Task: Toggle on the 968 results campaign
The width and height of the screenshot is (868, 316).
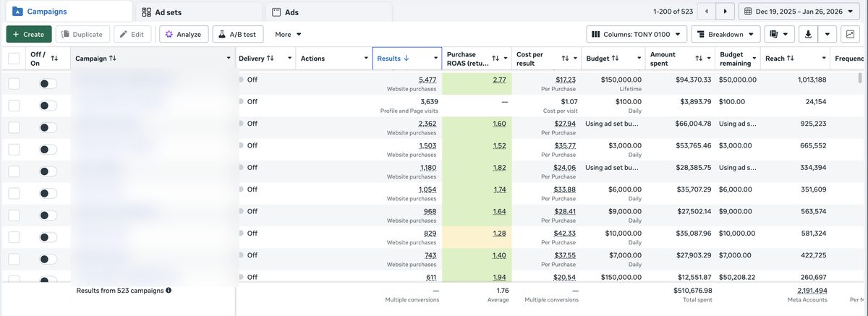Action: coord(48,215)
